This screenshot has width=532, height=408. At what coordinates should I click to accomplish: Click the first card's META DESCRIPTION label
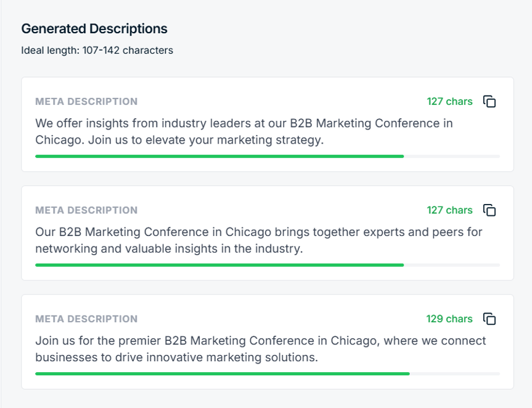click(x=86, y=102)
